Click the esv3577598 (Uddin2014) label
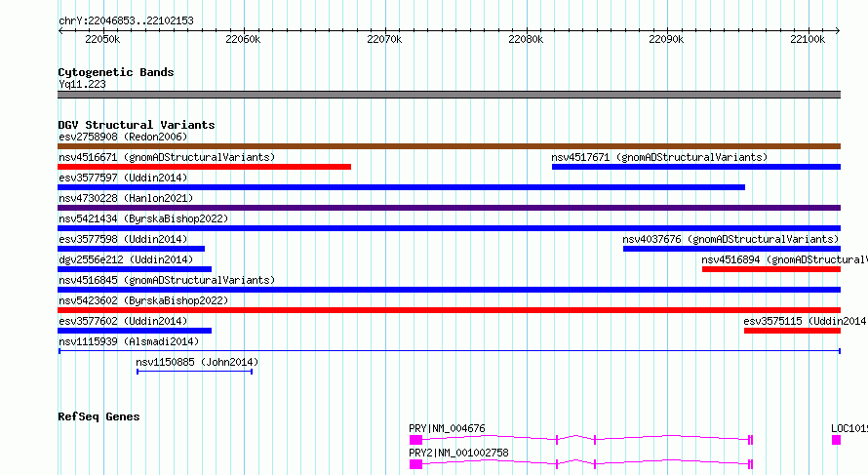This screenshot has width=868, height=475. pos(123,239)
